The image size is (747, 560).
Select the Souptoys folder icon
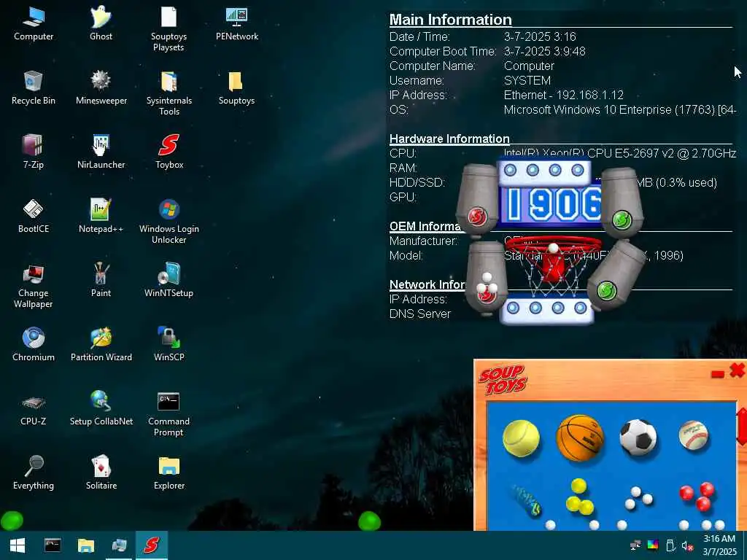point(237,88)
